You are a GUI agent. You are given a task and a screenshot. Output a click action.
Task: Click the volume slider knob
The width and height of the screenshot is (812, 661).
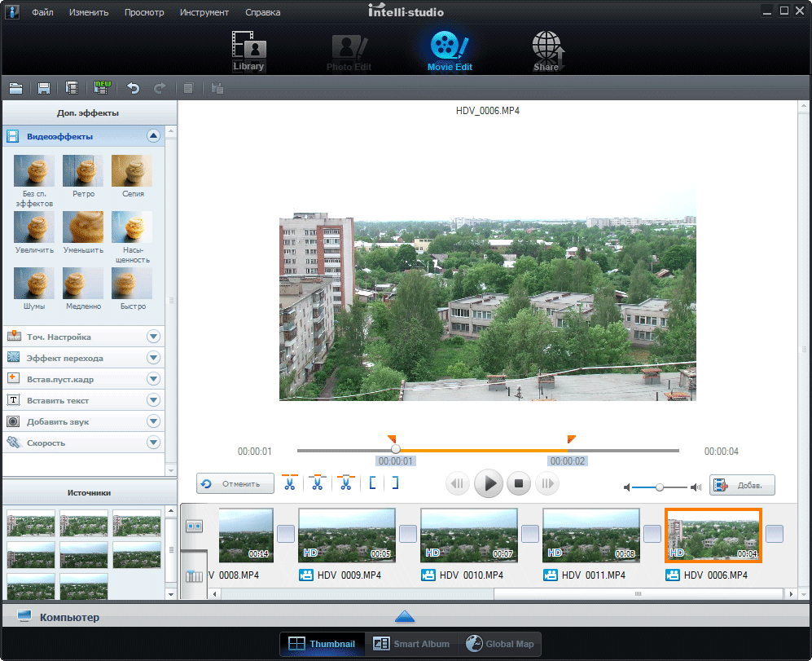pos(660,487)
